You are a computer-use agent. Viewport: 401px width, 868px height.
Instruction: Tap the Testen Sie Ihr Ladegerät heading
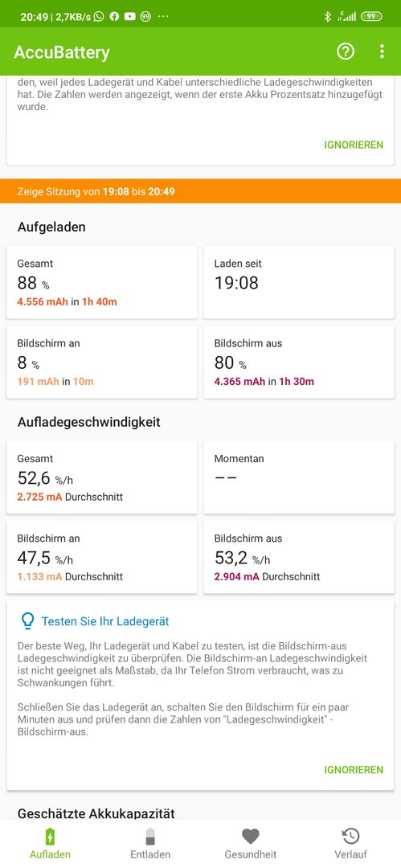pos(105,621)
